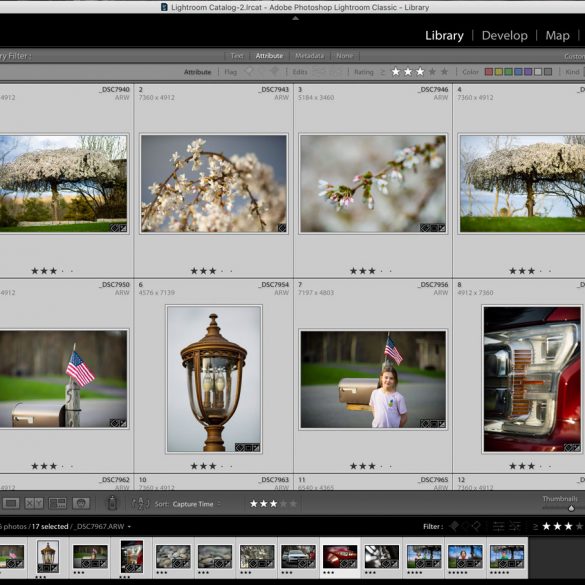This screenshot has width=585, height=585.
Task: Open People view from the toolbar
Action: [x=81, y=504]
